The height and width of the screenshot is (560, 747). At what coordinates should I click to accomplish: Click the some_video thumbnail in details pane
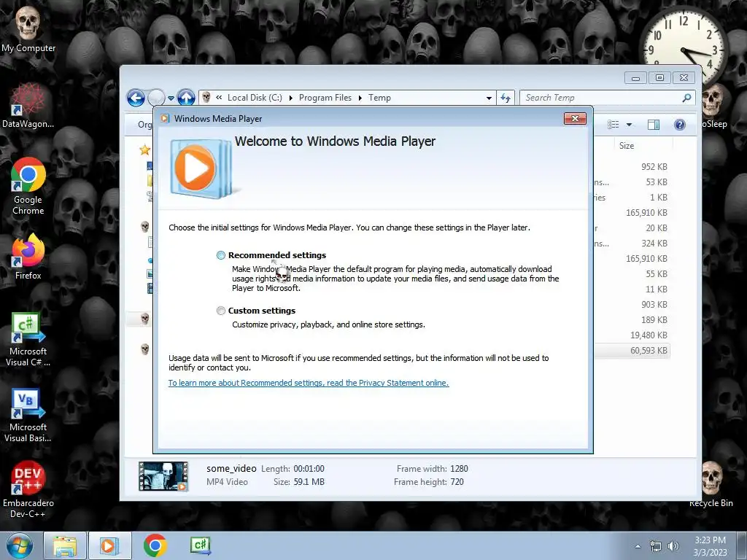[x=163, y=475]
